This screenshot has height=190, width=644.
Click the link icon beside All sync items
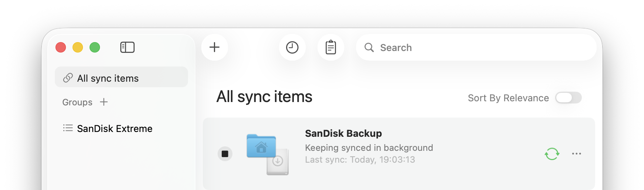(68, 78)
